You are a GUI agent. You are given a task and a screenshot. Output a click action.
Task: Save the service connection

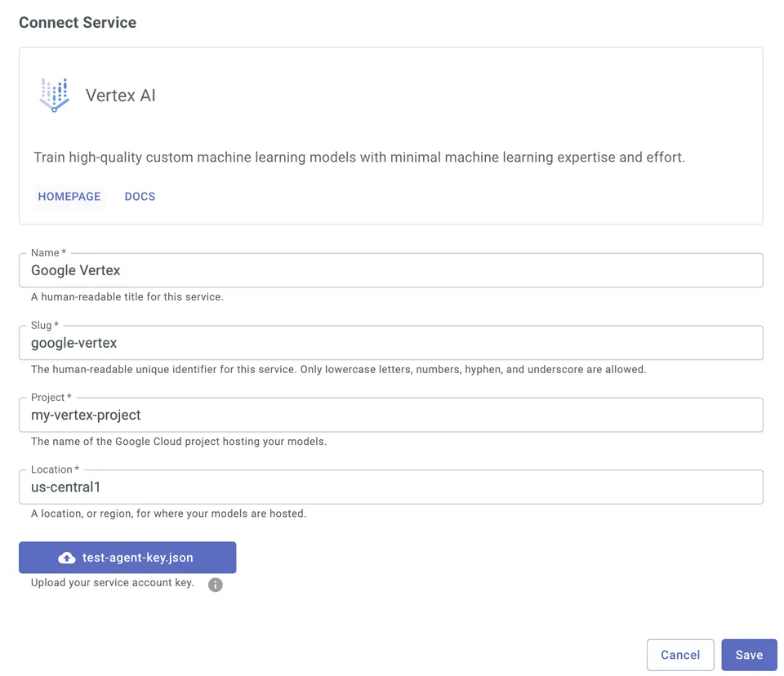(749, 655)
